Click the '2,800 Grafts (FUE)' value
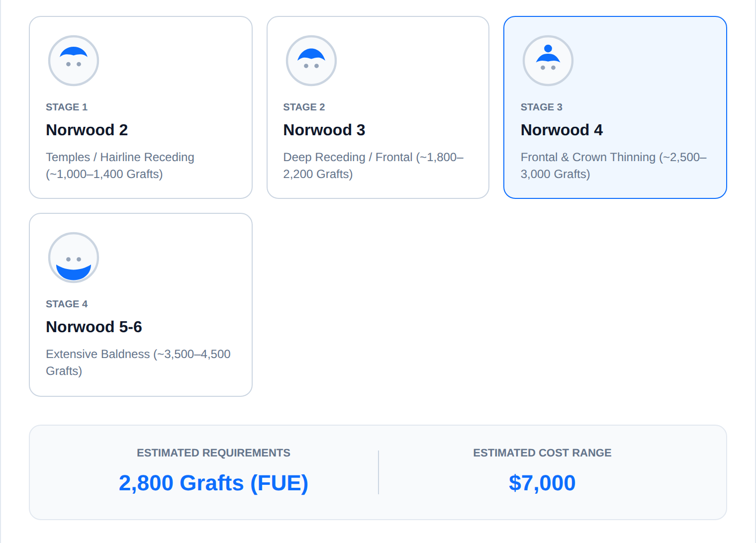The width and height of the screenshot is (756, 543). [213, 483]
